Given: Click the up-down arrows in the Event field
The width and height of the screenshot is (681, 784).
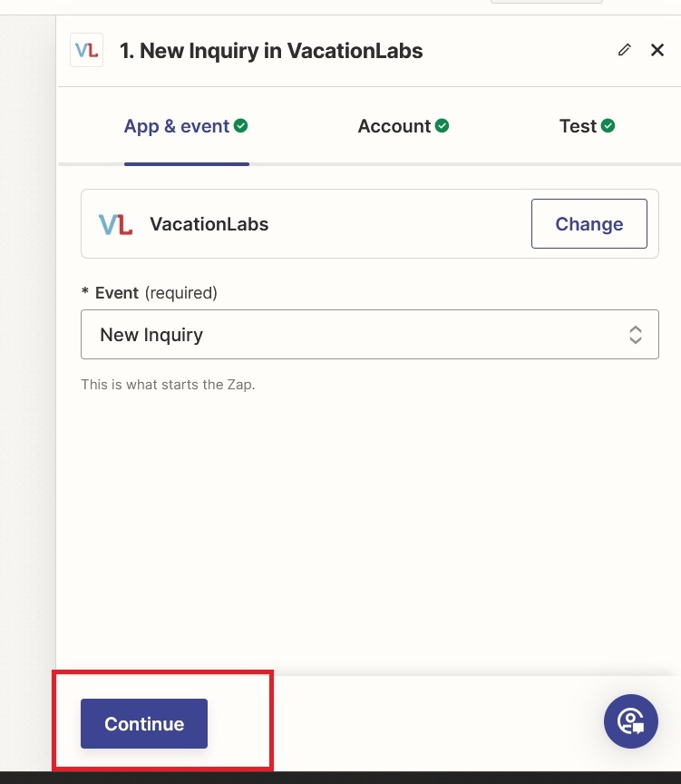Looking at the screenshot, I should point(636,335).
